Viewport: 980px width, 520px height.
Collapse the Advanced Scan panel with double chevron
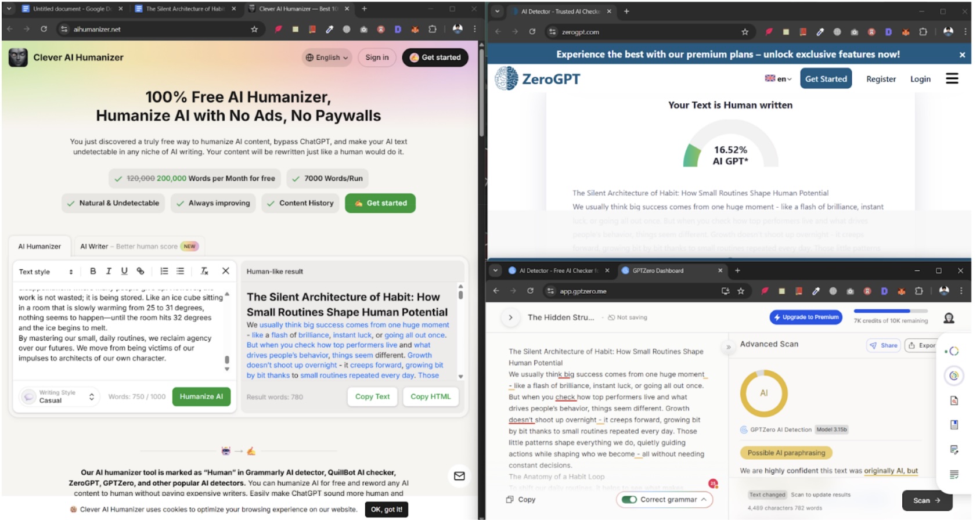tap(729, 347)
